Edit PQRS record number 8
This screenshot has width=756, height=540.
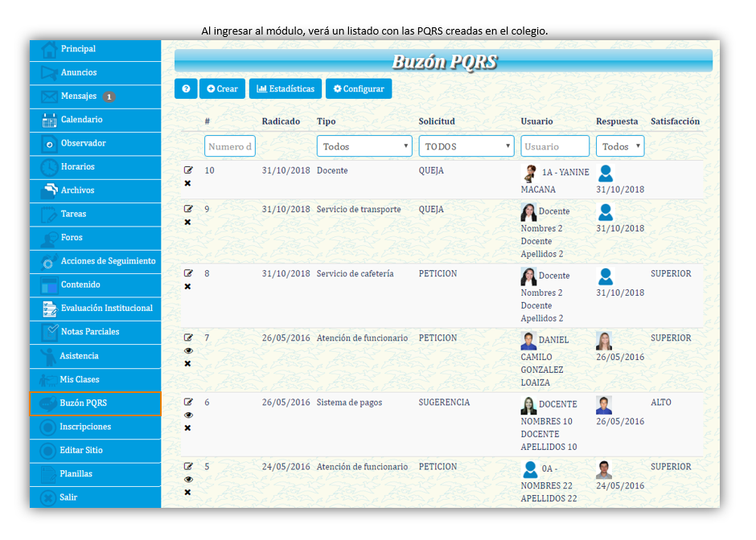click(188, 273)
